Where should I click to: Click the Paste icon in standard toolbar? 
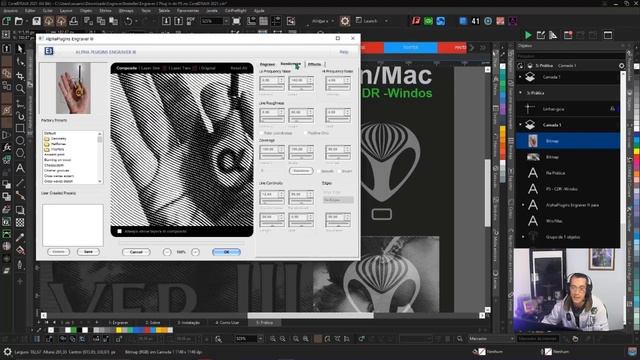click(x=113, y=21)
